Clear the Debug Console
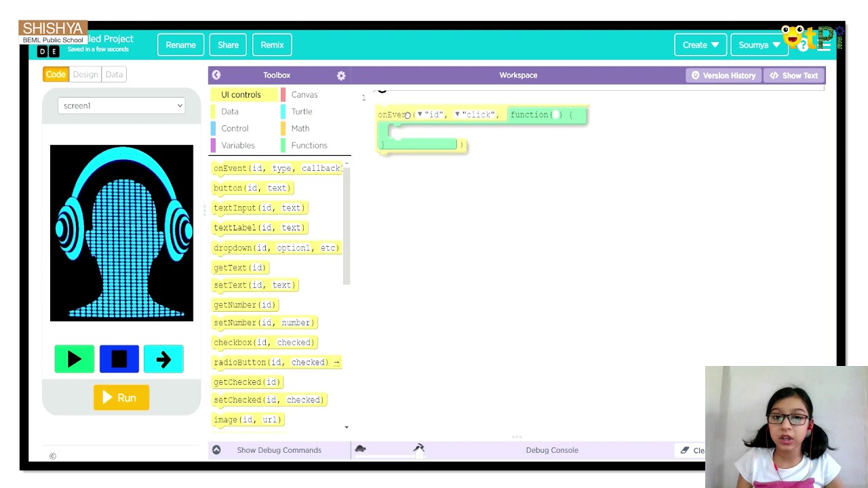Screen dimensions: 868x488 coord(694,450)
